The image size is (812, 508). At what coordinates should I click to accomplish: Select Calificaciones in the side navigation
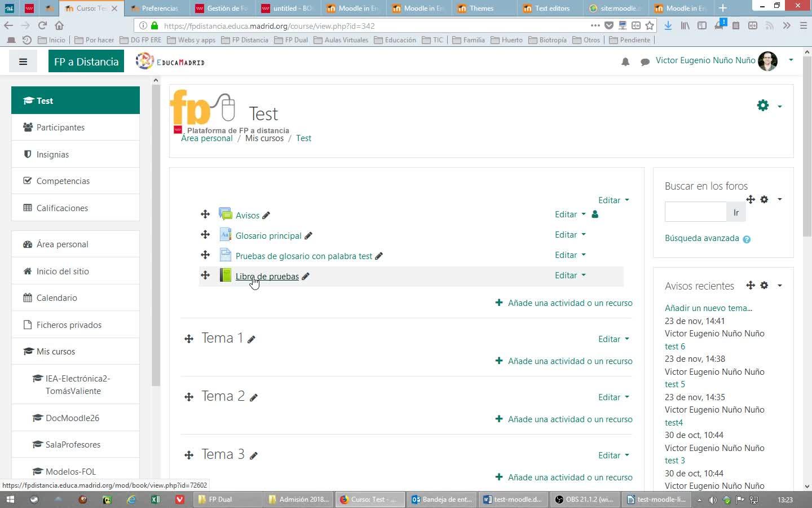tap(76, 208)
